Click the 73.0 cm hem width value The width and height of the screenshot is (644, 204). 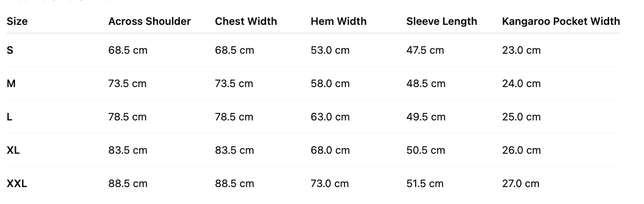329,184
